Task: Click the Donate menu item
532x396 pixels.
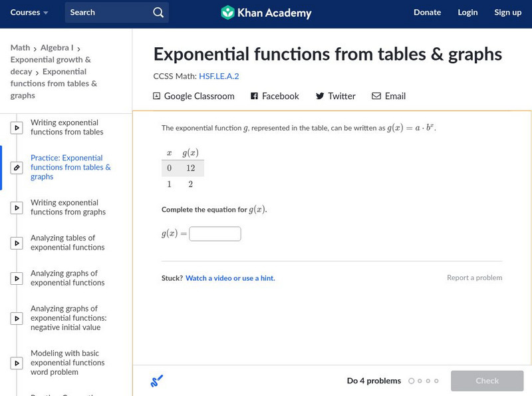Action: click(x=427, y=13)
